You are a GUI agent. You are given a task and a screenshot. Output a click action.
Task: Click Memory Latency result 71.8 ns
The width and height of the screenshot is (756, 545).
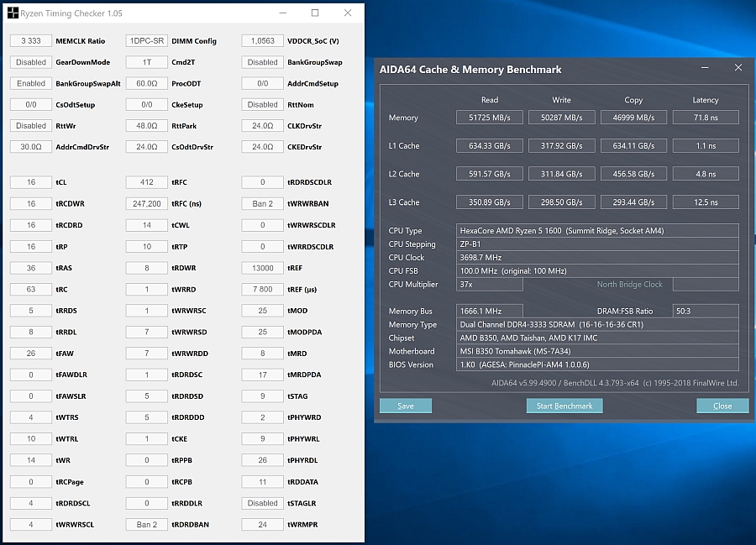pos(706,117)
